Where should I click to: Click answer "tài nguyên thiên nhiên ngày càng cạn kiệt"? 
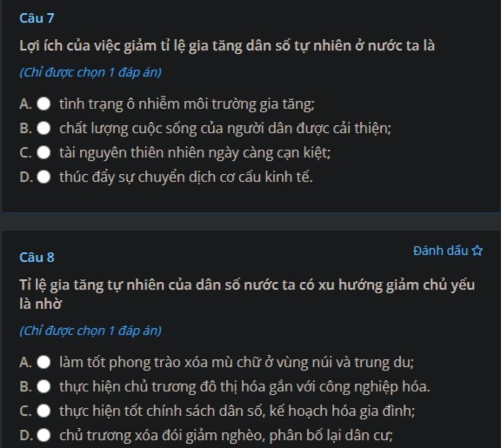coord(195,153)
